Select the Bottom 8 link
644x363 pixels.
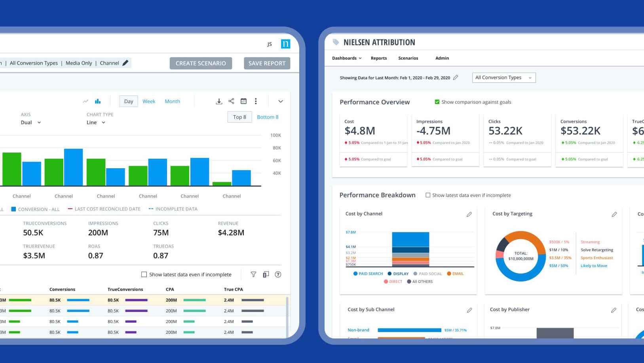click(268, 117)
